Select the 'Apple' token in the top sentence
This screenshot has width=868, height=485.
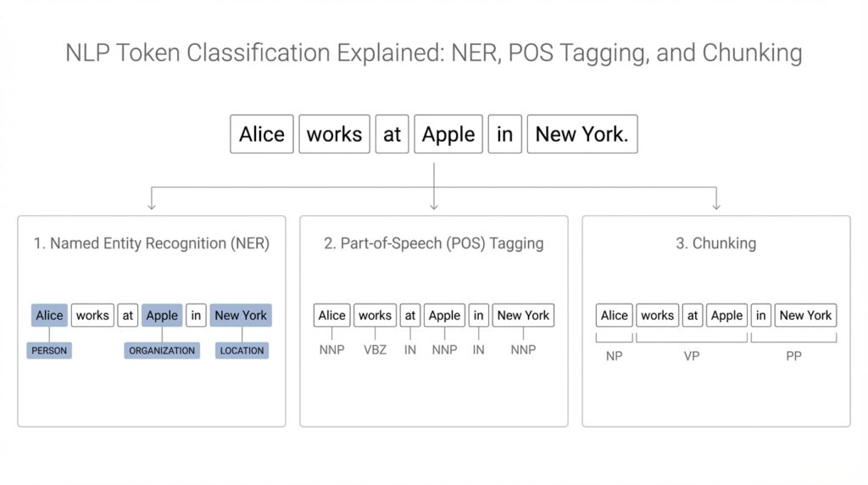448,134
